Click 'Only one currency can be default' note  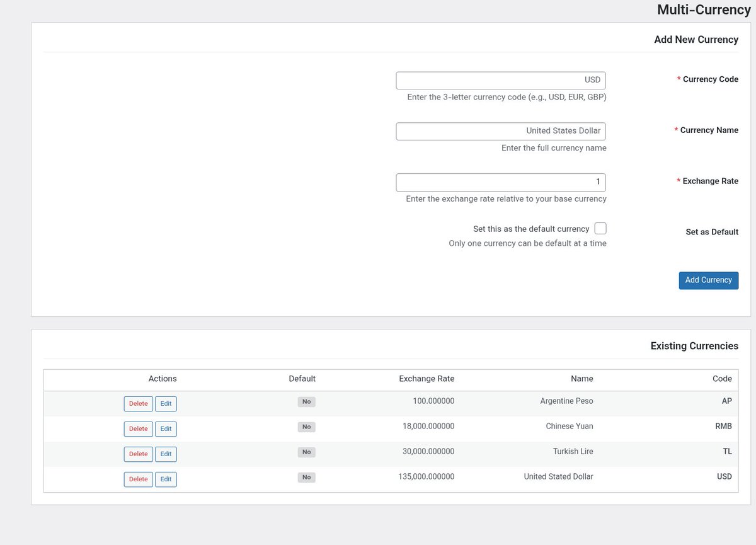click(528, 243)
